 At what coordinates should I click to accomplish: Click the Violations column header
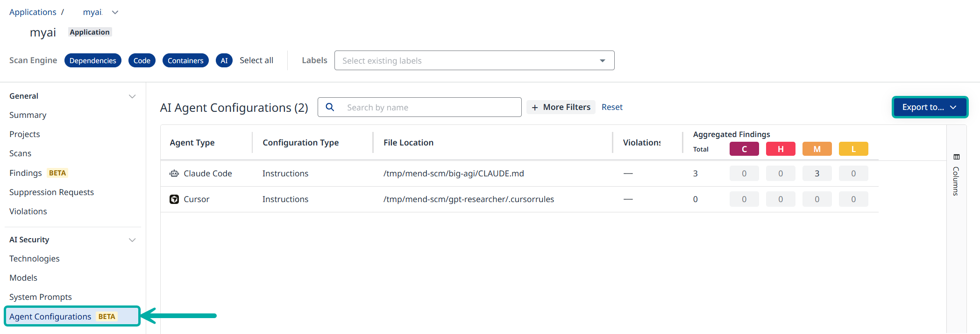[642, 143]
